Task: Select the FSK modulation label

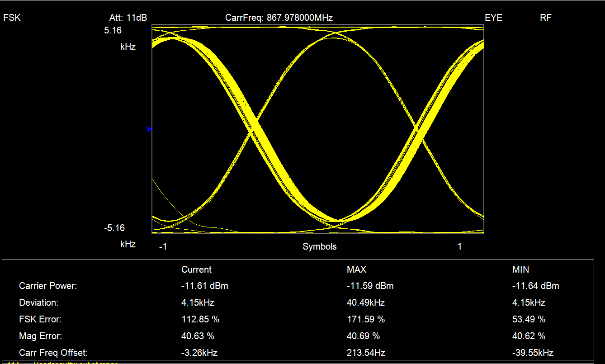Action: pos(12,18)
